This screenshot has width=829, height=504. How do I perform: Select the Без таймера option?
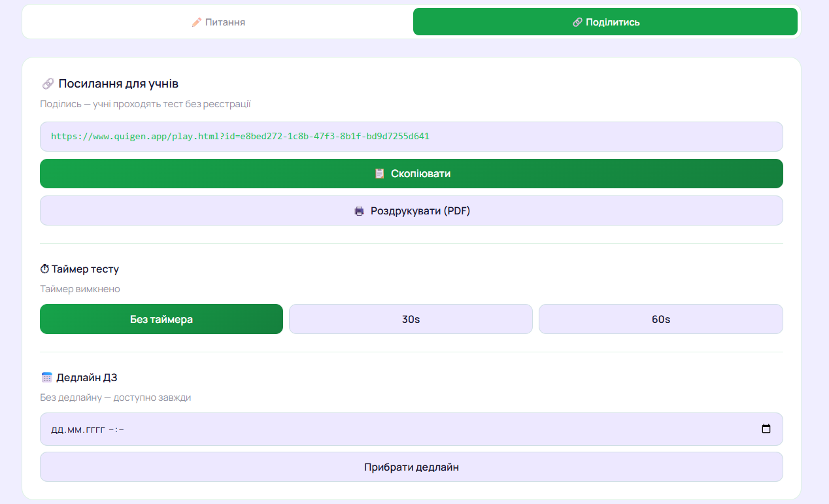[x=161, y=319]
